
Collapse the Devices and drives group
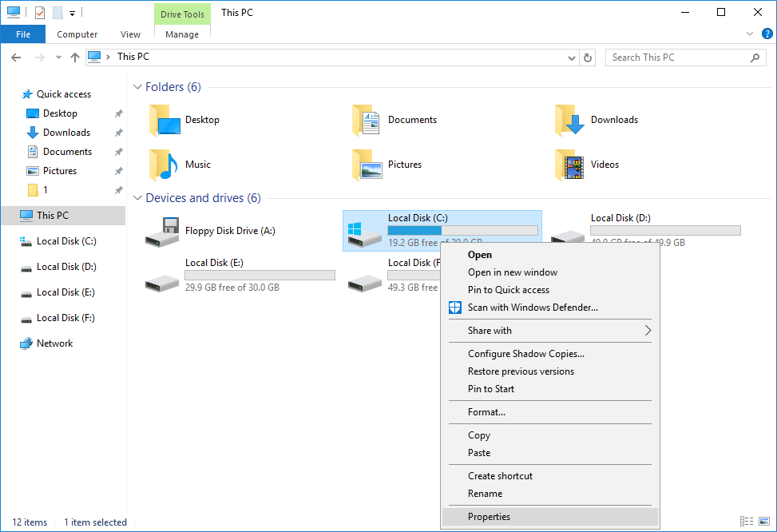tap(137, 198)
